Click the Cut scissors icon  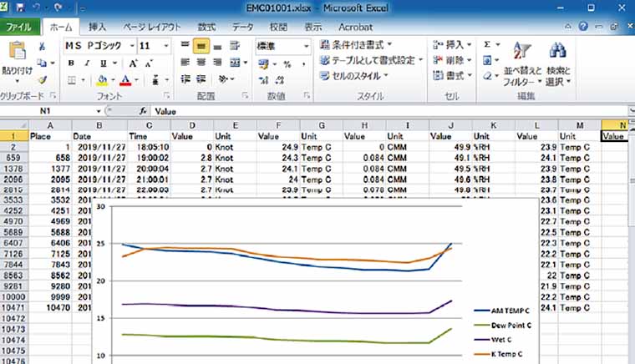pyautogui.click(x=42, y=47)
